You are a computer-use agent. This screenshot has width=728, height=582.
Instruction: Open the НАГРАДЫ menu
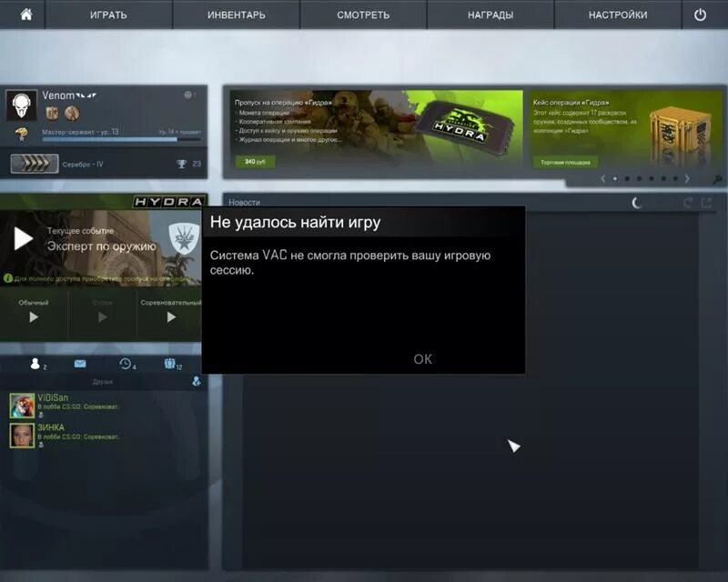(x=490, y=15)
